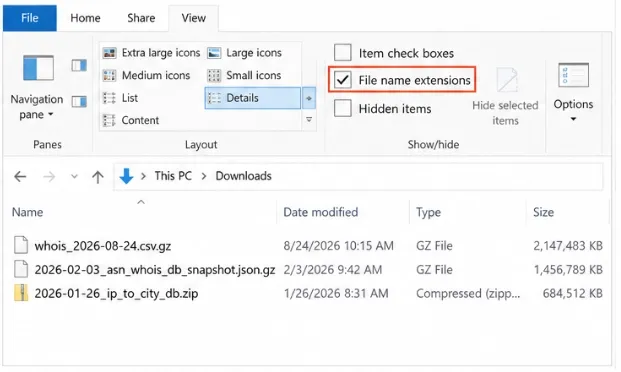Sort by Name column header
The width and height of the screenshot is (621, 372).
pyautogui.click(x=28, y=212)
